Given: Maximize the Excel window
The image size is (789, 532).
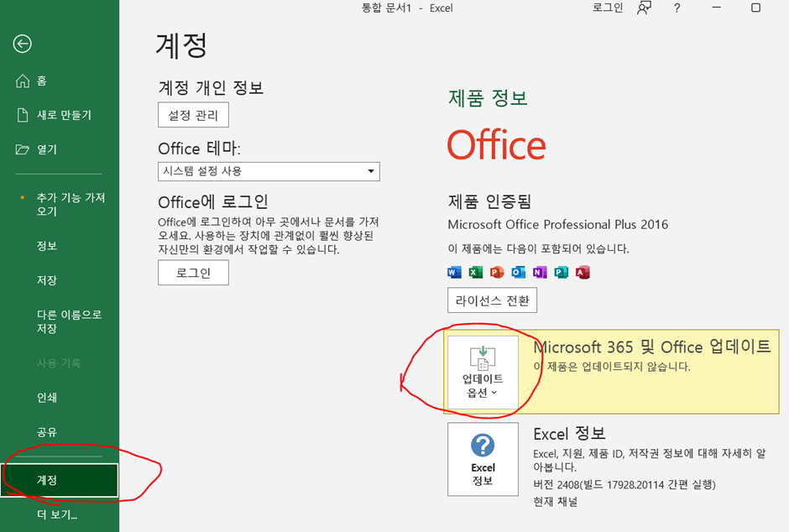Looking at the screenshot, I should pyautogui.click(x=755, y=8).
